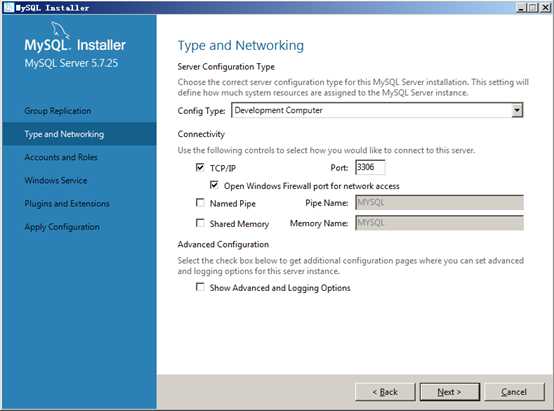Screen dimensions: 554x411
Task: Click the Back button
Action: point(385,392)
